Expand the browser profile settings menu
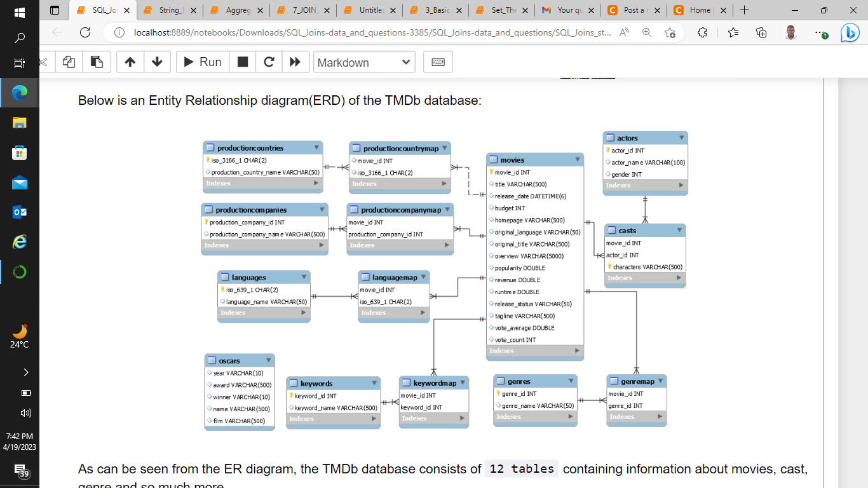This screenshot has width=868, height=488. (x=790, y=32)
